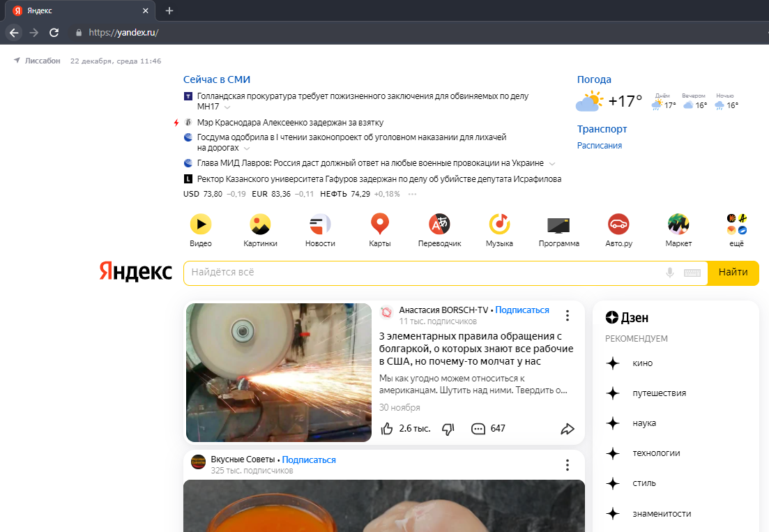This screenshot has height=532, width=769.
Task: Open the Авто.ру service icon
Action: (x=618, y=225)
